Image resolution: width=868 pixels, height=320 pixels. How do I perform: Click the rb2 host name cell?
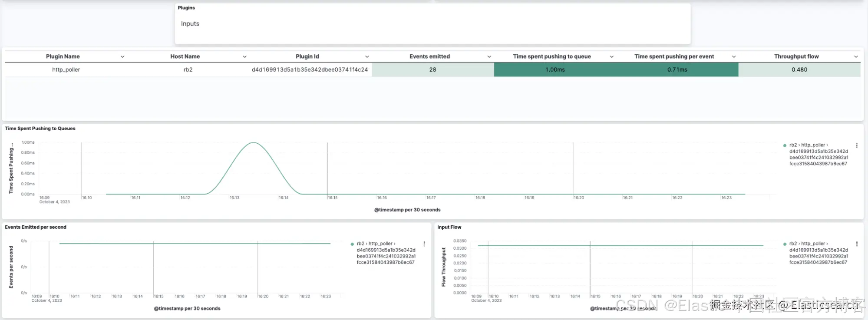tap(188, 69)
